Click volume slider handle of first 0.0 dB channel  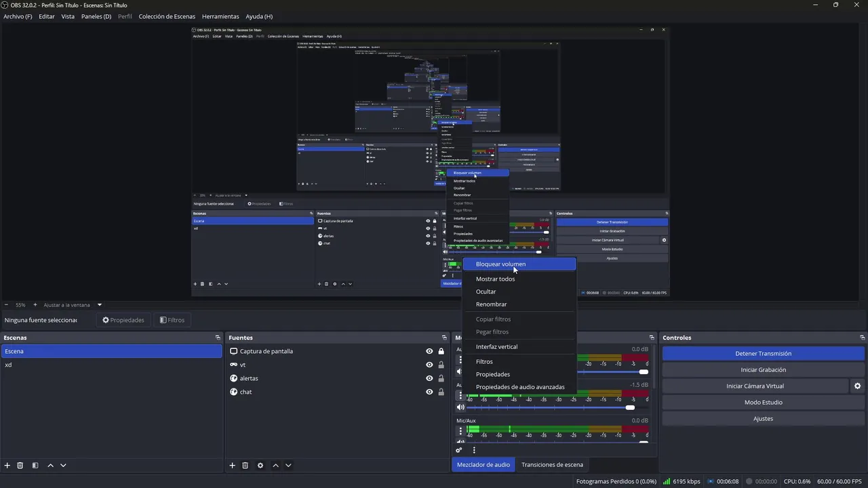tap(644, 371)
